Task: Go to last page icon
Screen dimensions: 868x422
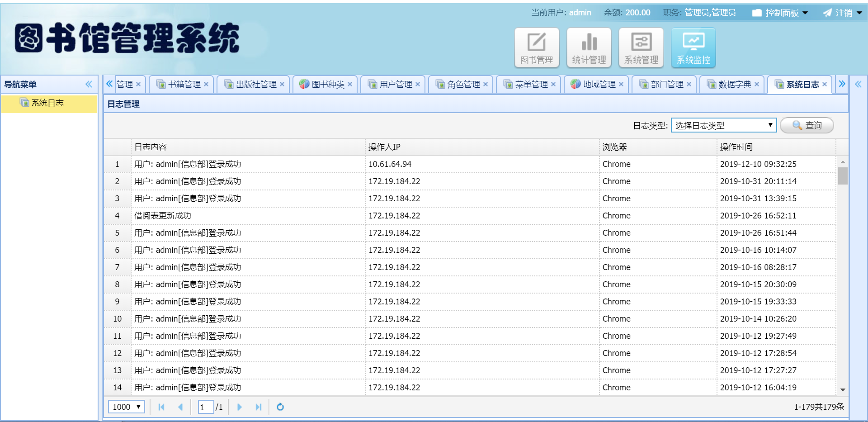Action: pos(259,407)
